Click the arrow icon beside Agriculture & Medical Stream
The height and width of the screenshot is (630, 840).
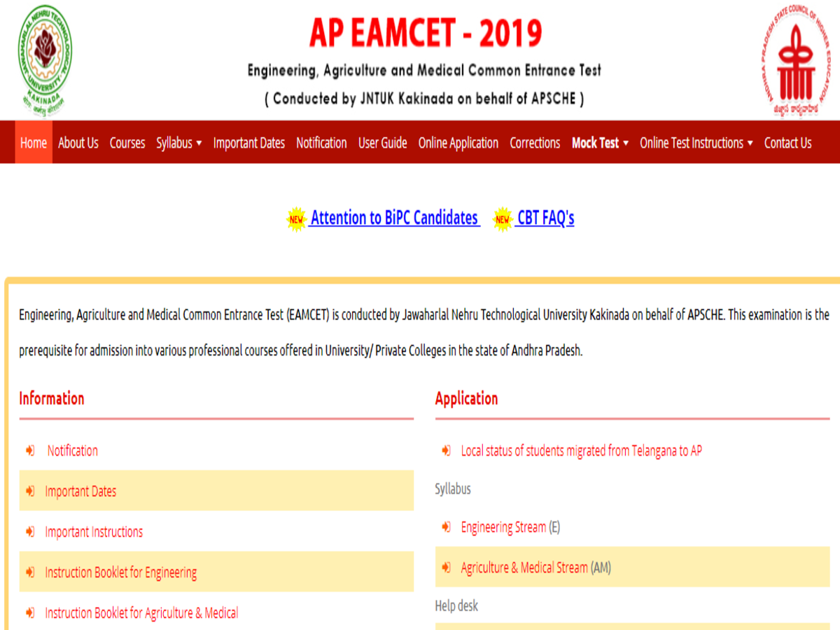(447, 568)
